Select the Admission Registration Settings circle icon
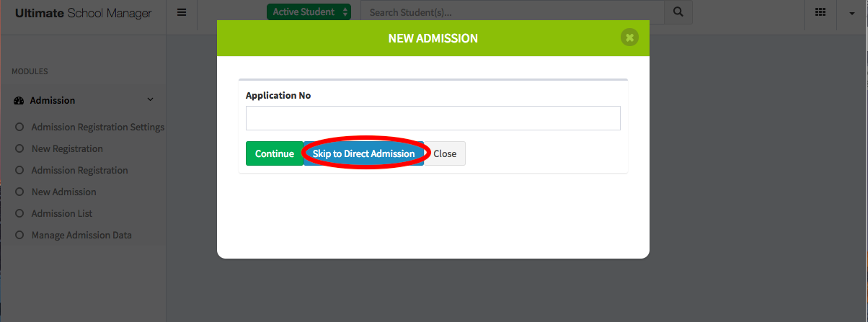This screenshot has width=868, height=322. 19,128
